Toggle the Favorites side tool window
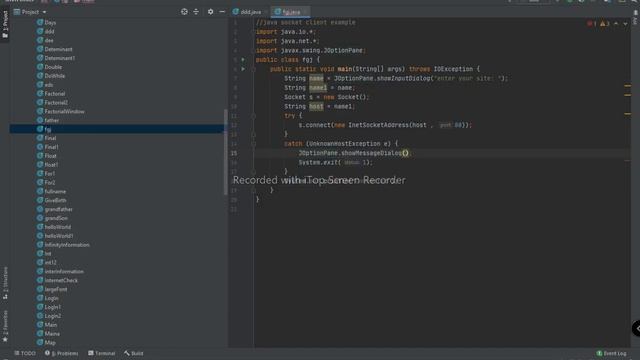This screenshot has width=640, height=360. 5,326
